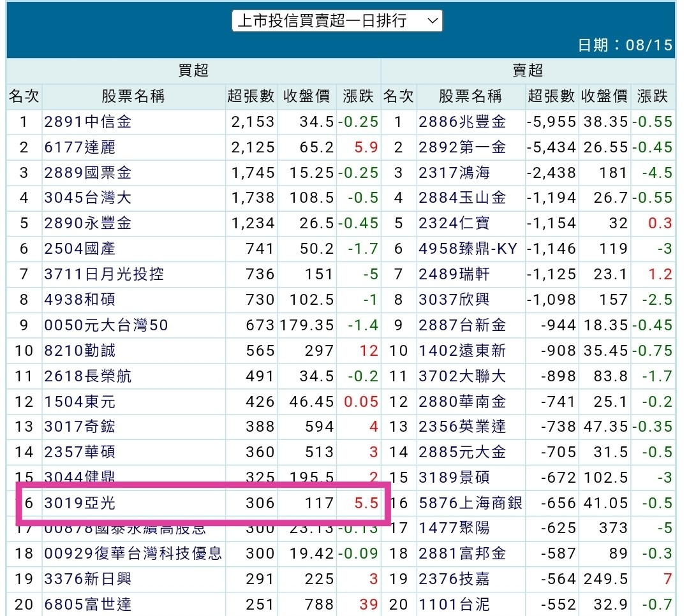
Task: Open the 2884玉山金 sell-side link
Action: 463,198
